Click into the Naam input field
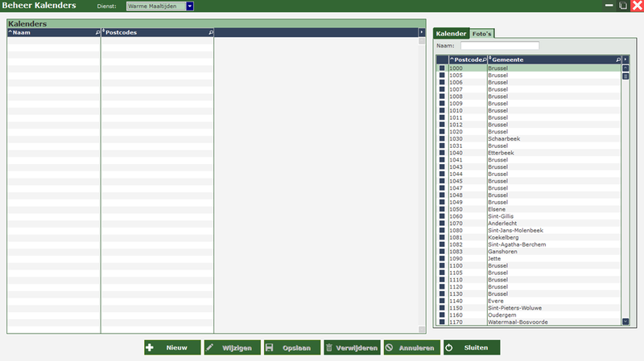 pyautogui.click(x=499, y=47)
